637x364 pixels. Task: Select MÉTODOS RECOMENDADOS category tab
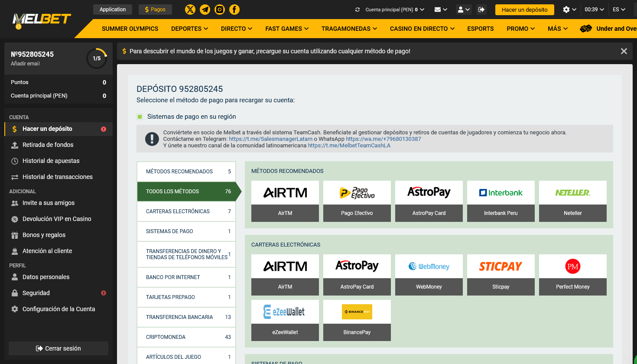click(x=186, y=172)
